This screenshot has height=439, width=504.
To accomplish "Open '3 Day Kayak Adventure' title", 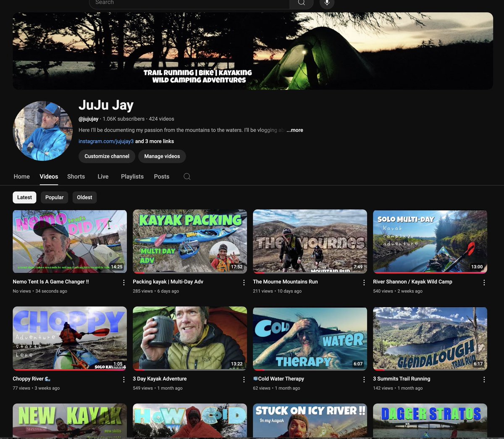I will coord(160,379).
